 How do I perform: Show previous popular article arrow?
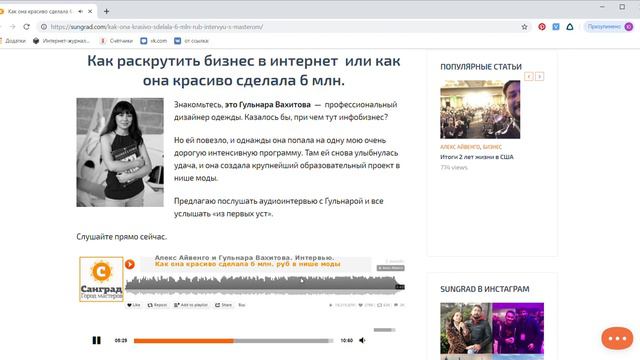pyautogui.click(x=529, y=76)
